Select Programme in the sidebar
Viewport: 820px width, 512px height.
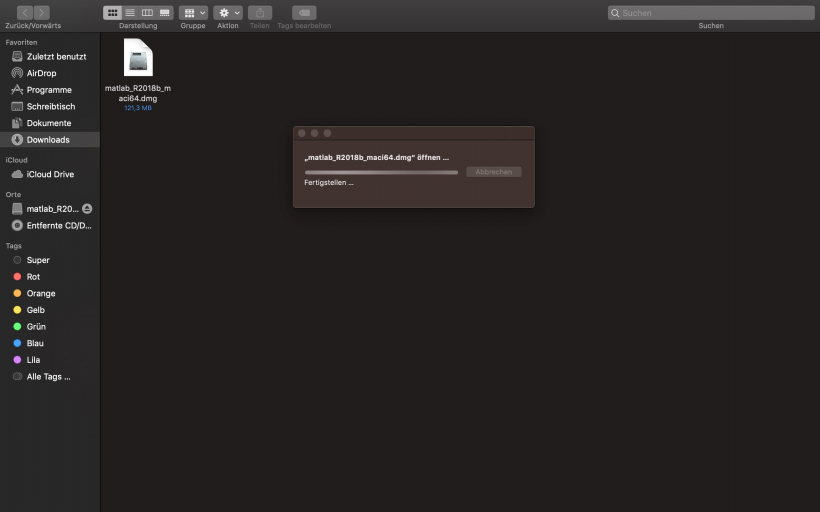48,90
